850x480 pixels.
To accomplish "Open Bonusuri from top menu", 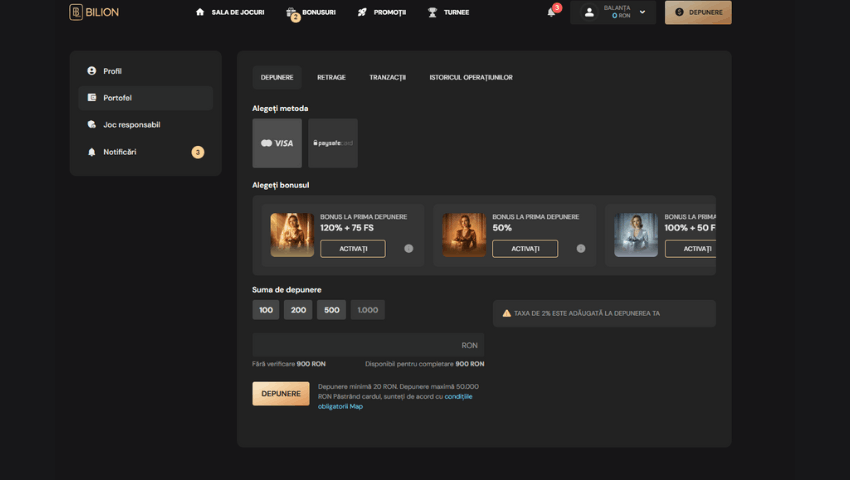I will [x=311, y=12].
